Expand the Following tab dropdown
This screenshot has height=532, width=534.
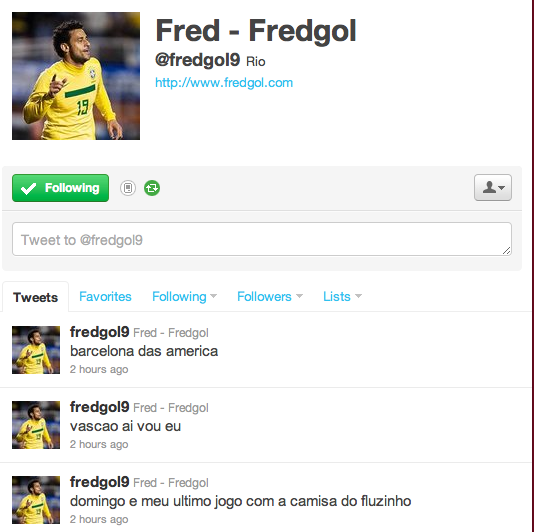pos(184,297)
